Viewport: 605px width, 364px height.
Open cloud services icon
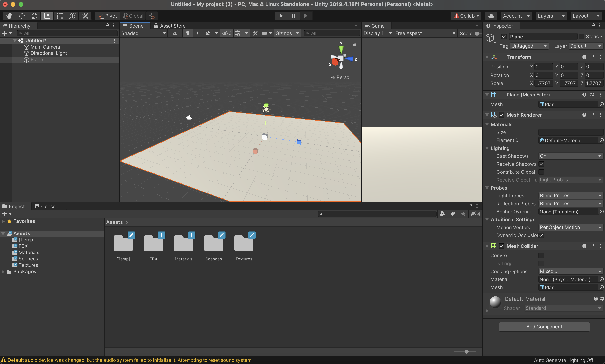tap(491, 16)
